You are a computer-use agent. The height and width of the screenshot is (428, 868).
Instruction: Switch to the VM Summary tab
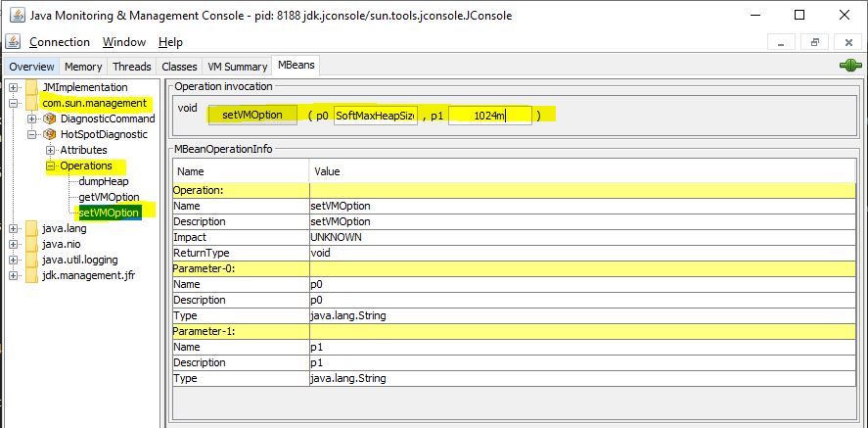point(238,67)
